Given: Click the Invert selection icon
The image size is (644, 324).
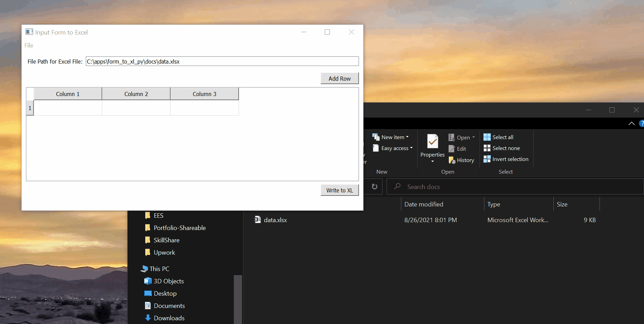Looking at the screenshot, I should coord(487,159).
